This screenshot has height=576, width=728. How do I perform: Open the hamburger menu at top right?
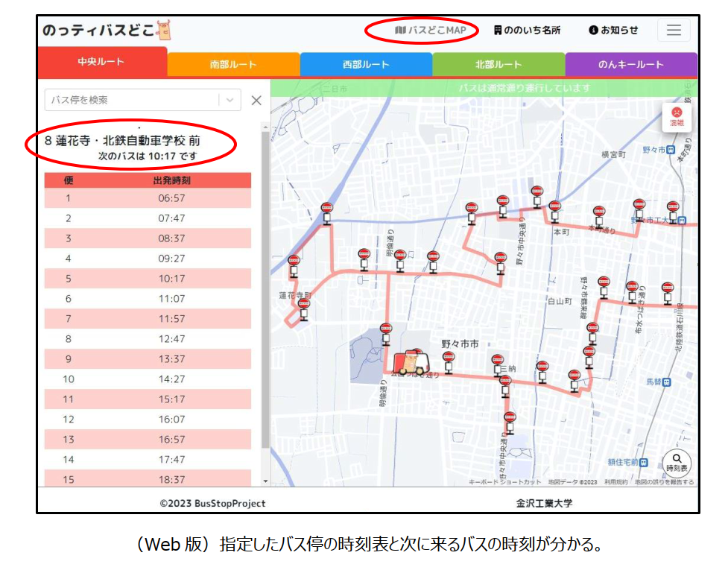point(674,31)
